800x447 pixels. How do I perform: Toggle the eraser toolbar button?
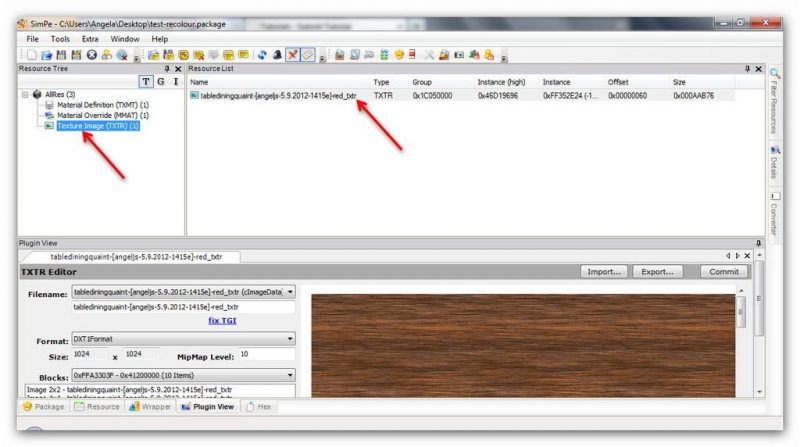308,55
